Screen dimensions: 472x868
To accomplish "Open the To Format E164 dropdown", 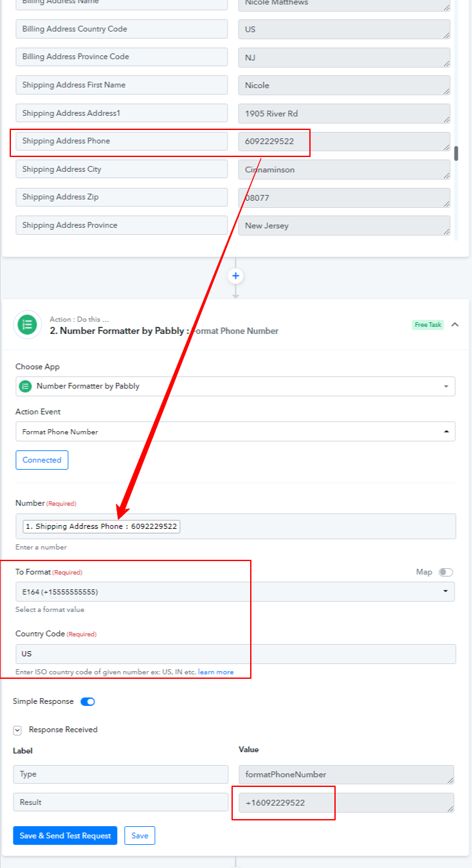I will pos(235,591).
